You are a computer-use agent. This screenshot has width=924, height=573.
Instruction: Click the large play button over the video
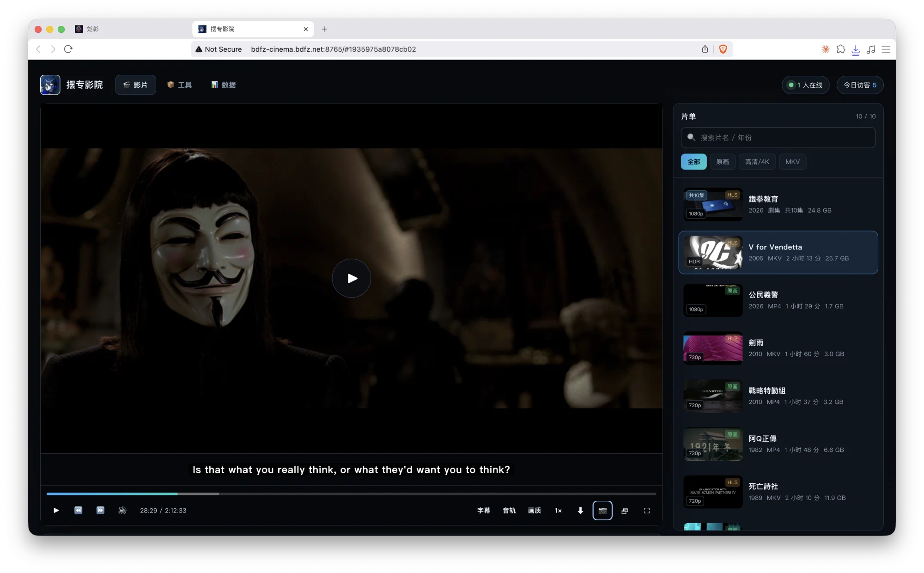click(351, 278)
